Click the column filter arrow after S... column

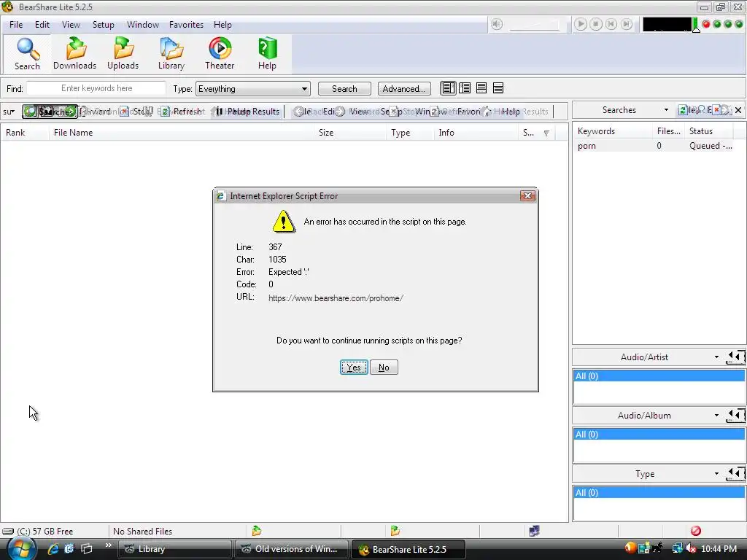[546, 133]
